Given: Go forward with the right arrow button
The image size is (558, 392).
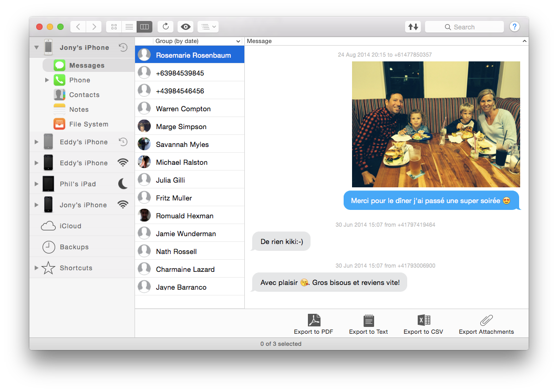Looking at the screenshot, I should 94,27.
